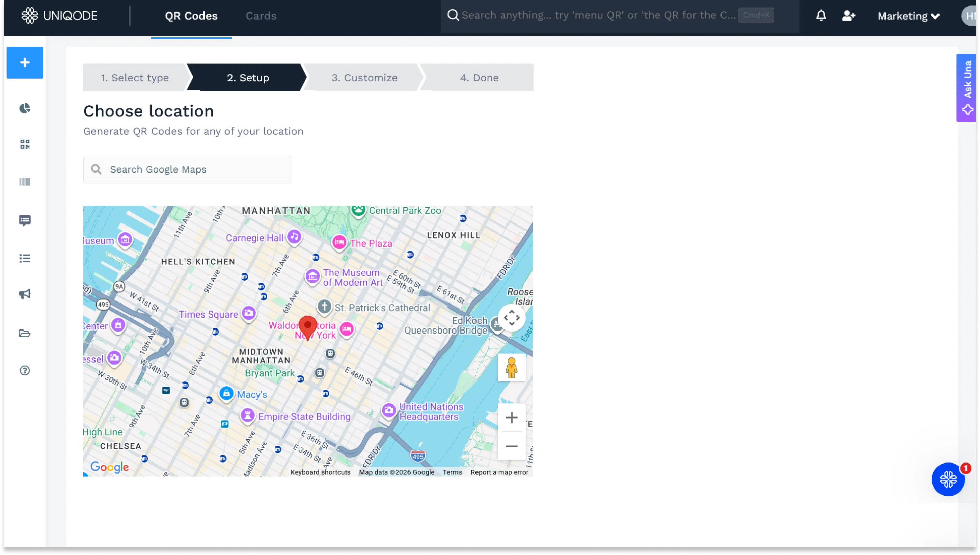The height and width of the screenshot is (555, 980).
Task: Click the Choose location heading
Action: point(148,111)
